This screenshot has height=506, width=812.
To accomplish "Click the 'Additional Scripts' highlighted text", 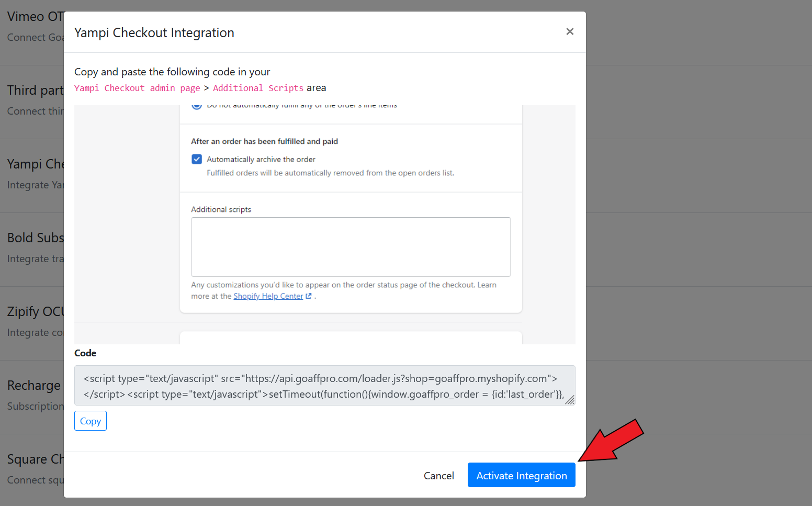I will coord(258,88).
